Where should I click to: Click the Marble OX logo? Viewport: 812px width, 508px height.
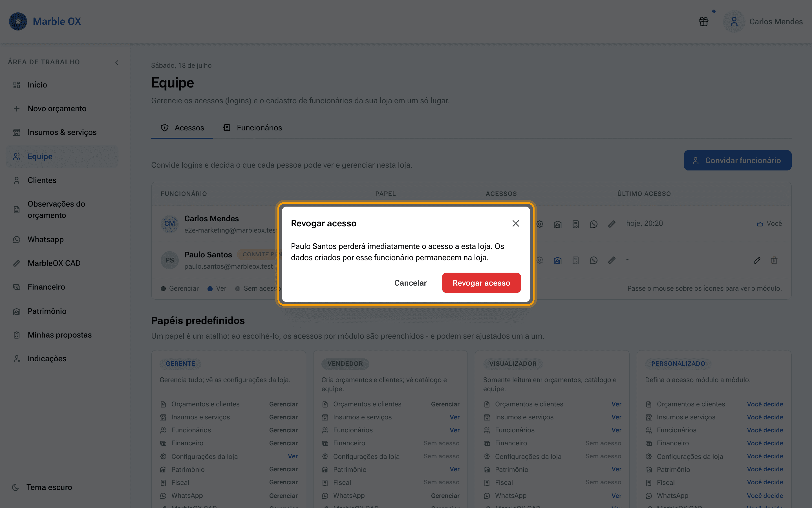[45, 21]
